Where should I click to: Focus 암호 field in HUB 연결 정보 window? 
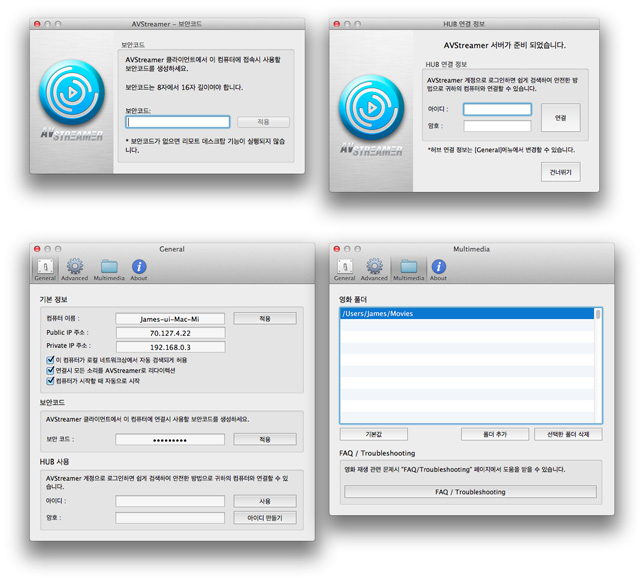click(x=498, y=126)
